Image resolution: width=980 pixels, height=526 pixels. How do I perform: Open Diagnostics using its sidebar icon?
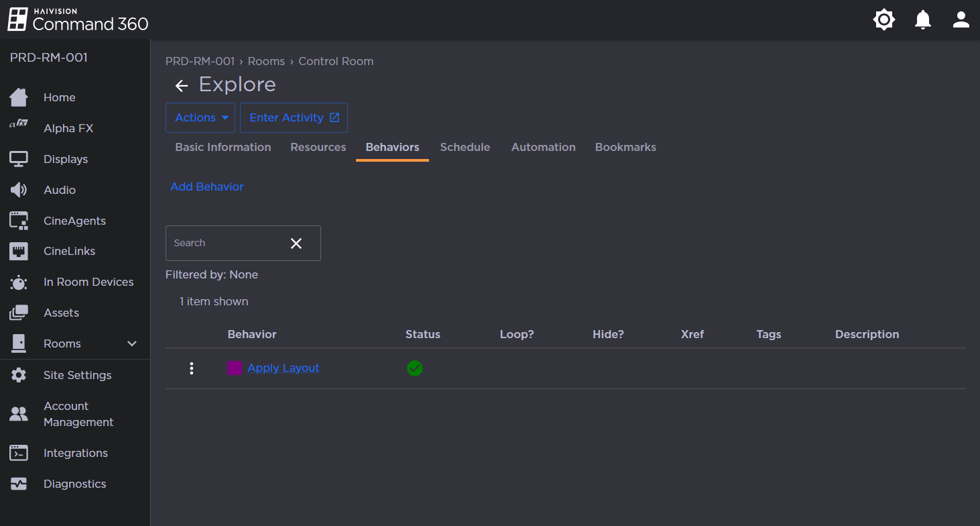[19, 484]
